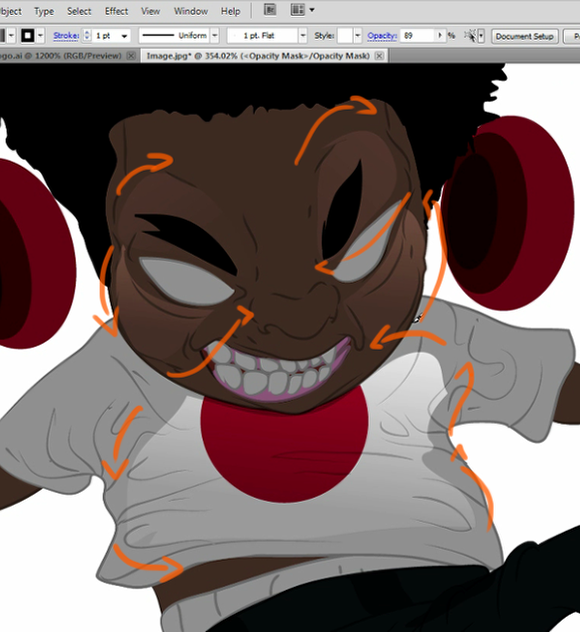Expand the variable width profile arrow

click(215, 35)
